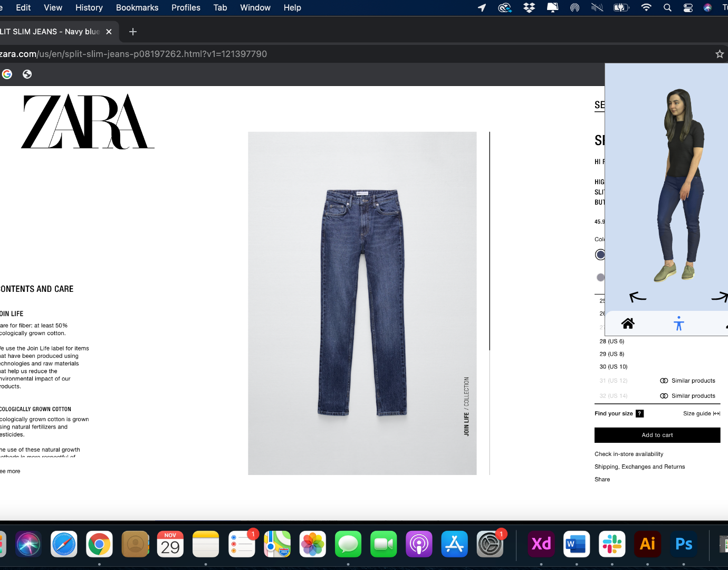Select the navy blue color swatch

600,254
